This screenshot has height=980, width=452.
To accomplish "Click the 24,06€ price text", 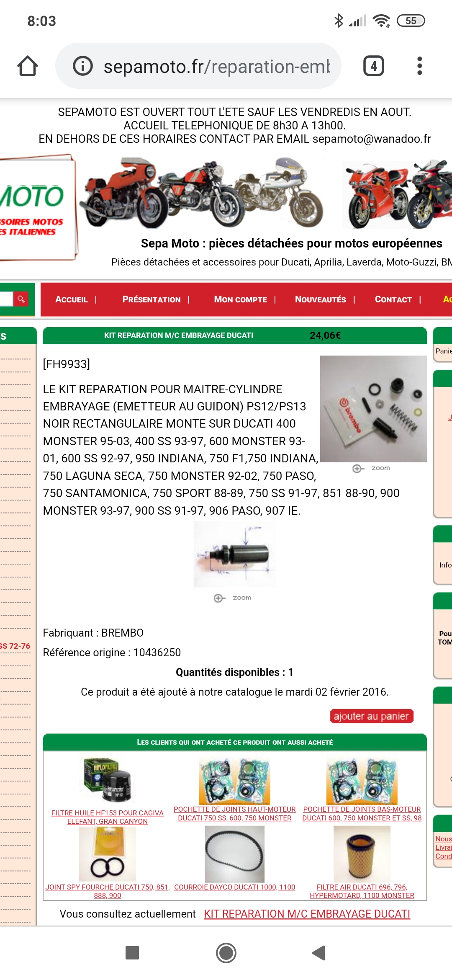I will 325,335.
